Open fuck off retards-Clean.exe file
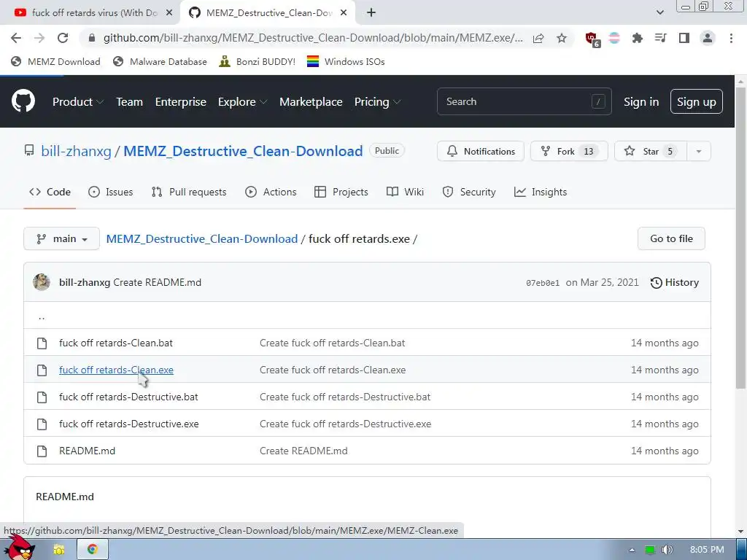Viewport: 747px width, 560px height. [x=116, y=370]
